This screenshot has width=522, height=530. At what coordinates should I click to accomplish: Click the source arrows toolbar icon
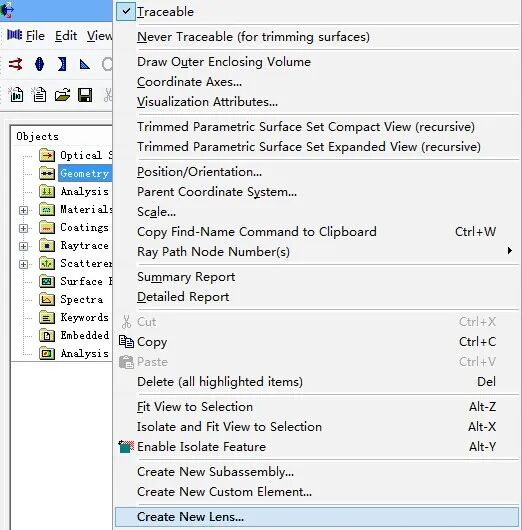15,64
